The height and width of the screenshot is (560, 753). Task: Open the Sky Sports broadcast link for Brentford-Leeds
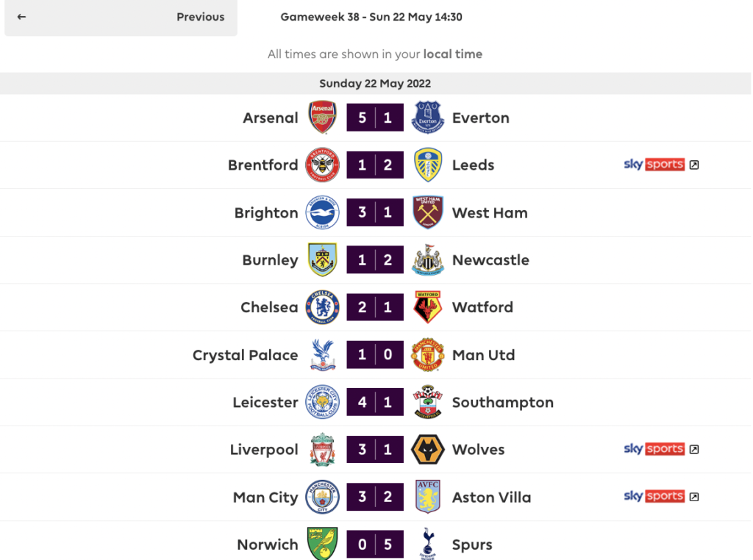pyautogui.click(x=654, y=165)
